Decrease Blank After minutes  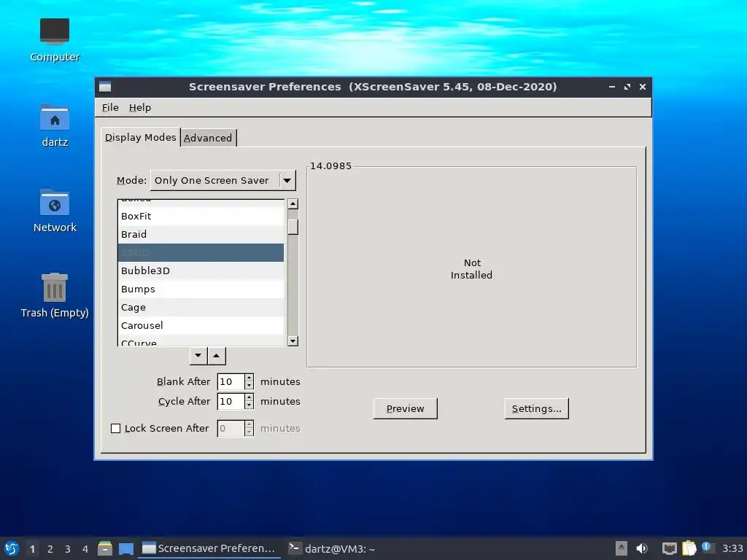tap(249, 386)
